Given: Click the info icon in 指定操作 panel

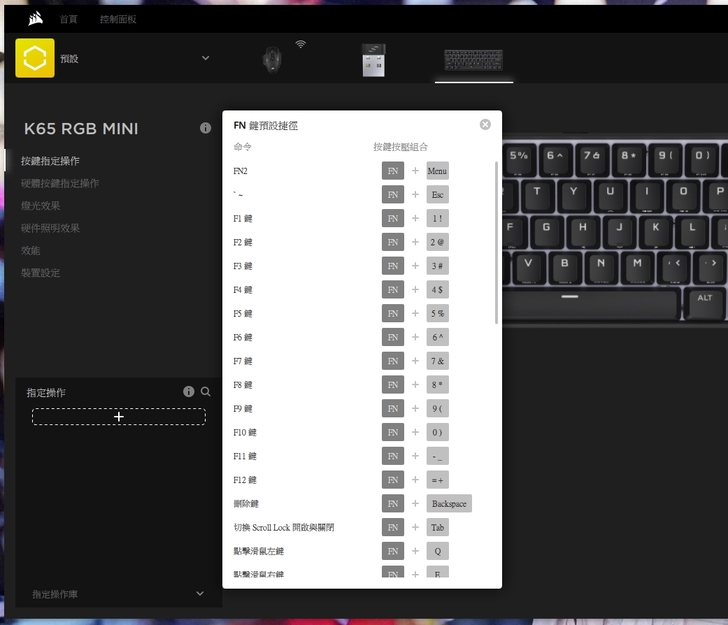Looking at the screenshot, I should [188, 392].
